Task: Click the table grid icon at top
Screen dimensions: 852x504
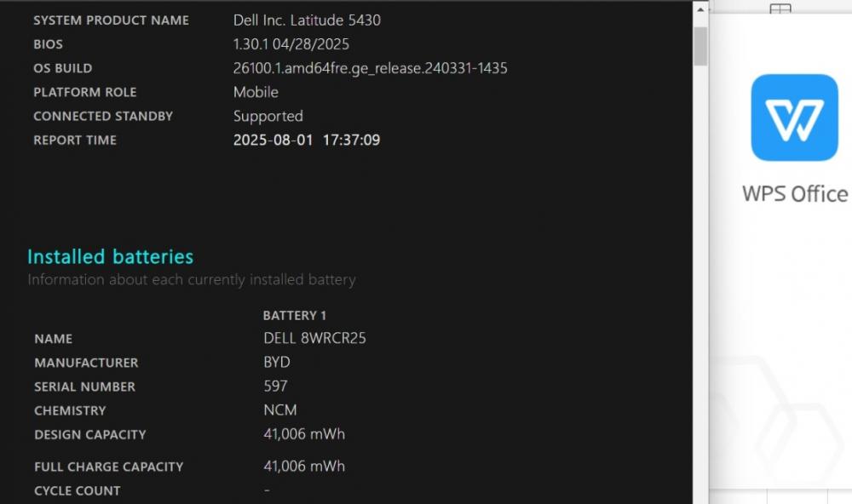Action: [x=780, y=9]
